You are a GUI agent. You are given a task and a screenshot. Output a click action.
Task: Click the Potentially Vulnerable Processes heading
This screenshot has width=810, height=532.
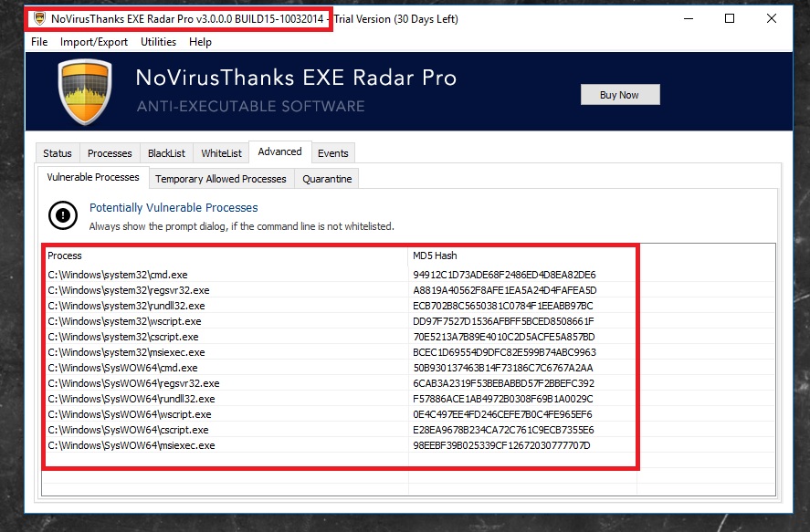[x=174, y=207]
